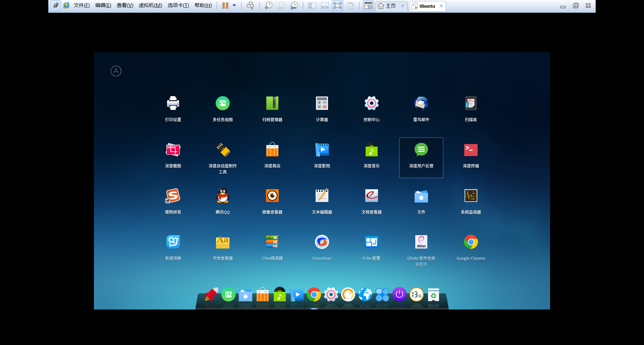The height and width of the screenshot is (345, 644).
Task: Toggle the library sidebar view button
Action: [312, 5]
